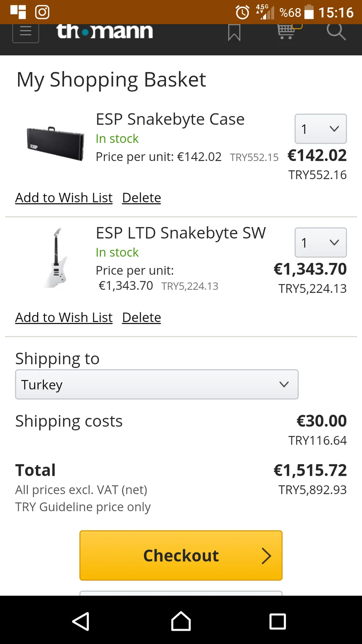This screenshot has height=644, width=362.
Task: Open the wish list bookmark icon
Action: click(234, 32)
